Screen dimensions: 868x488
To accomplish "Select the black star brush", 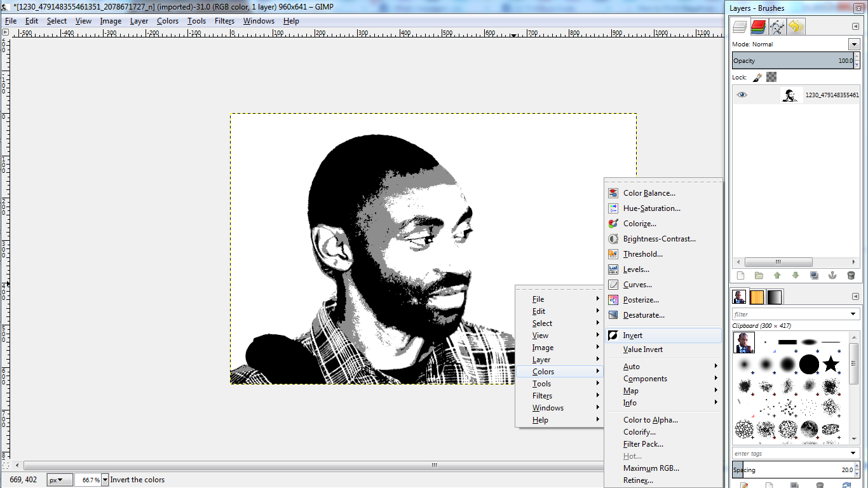I will point(831,365).
